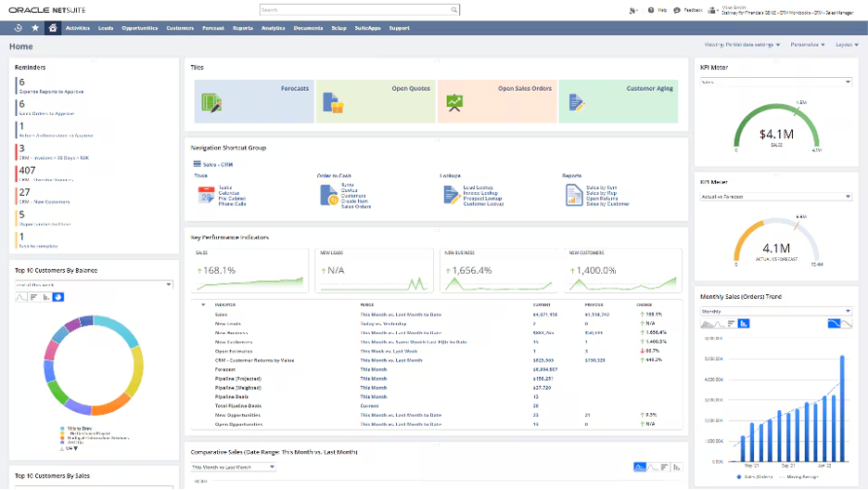Click the Help question mark icon

point(650,10)
